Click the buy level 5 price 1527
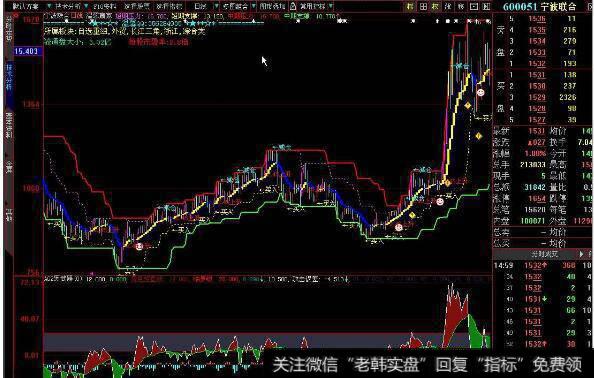This screenshot has width=594, height=378. click(x=537, y=120)
